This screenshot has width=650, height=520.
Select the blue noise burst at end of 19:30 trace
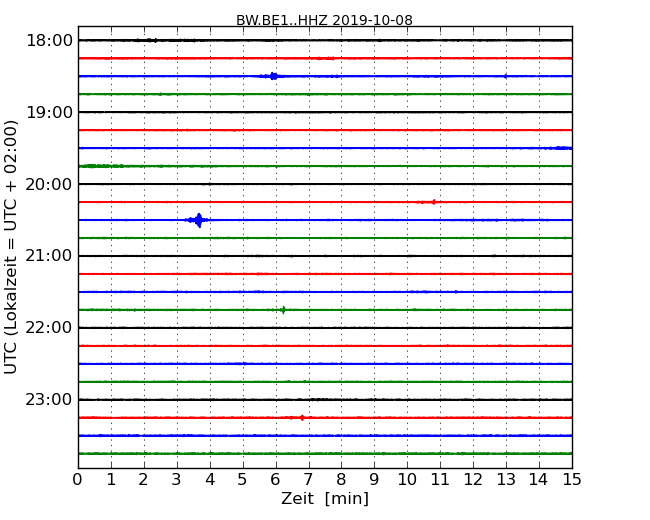pyautogui.click(x=560, y=148)
